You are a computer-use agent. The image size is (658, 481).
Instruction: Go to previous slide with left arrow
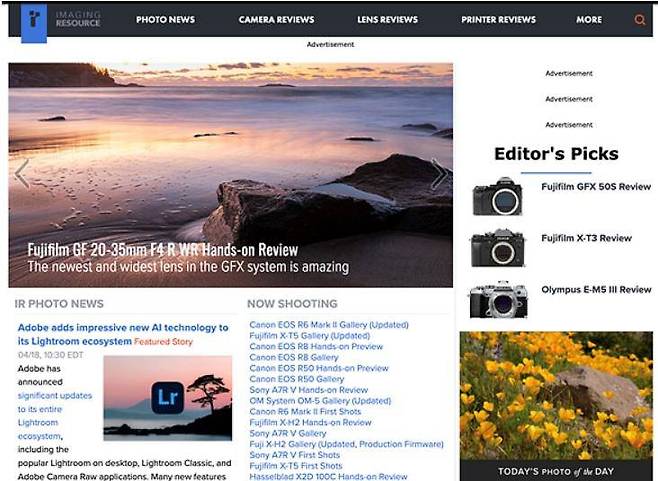coord(21,173)
